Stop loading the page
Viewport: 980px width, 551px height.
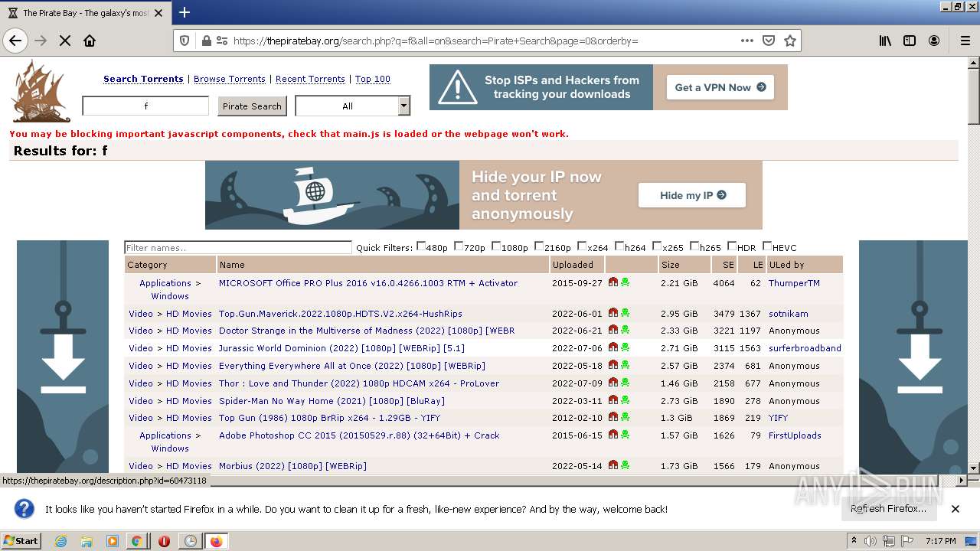(x=65, y=41)
